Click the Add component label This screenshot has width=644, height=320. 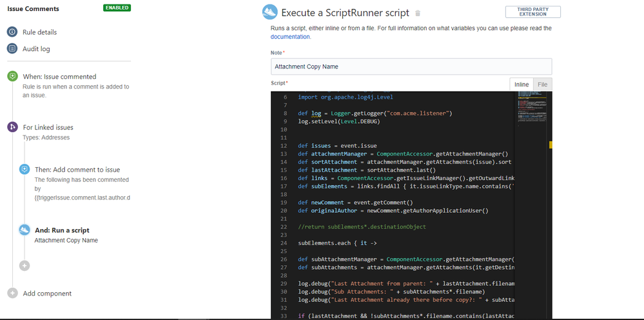click(x=47, y=294)
